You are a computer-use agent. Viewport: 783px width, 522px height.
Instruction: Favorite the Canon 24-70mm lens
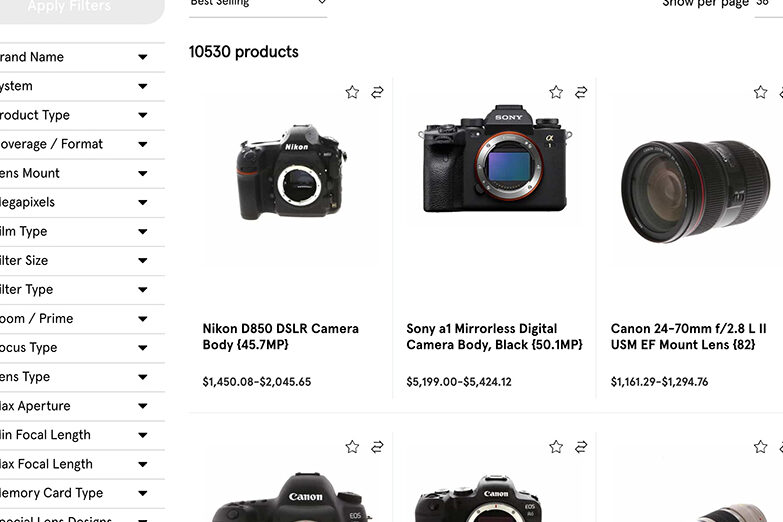(760, 92)
